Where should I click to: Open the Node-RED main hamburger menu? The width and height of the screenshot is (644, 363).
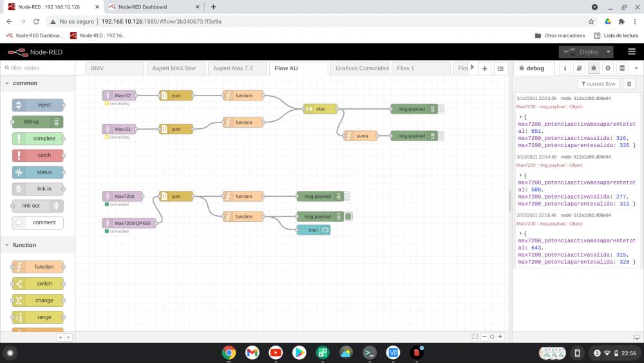point(632,52)
